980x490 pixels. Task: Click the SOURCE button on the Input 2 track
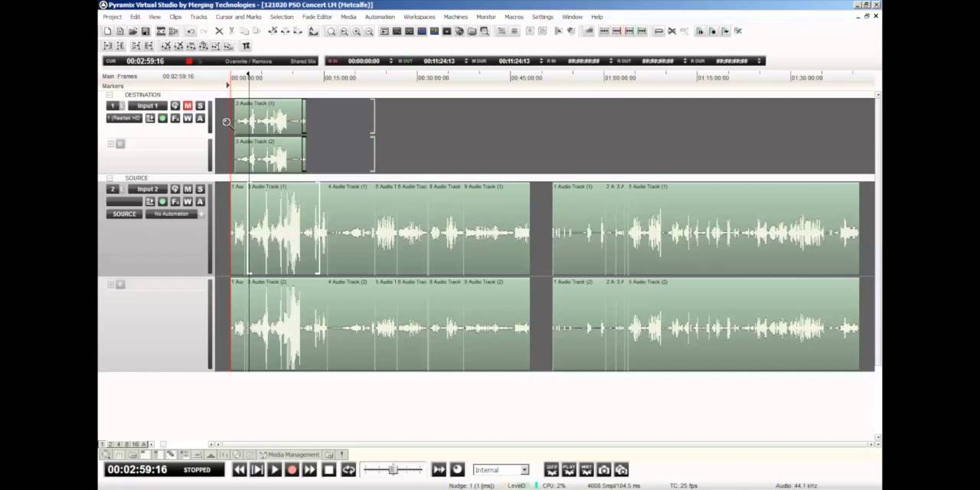coord(124,214)
